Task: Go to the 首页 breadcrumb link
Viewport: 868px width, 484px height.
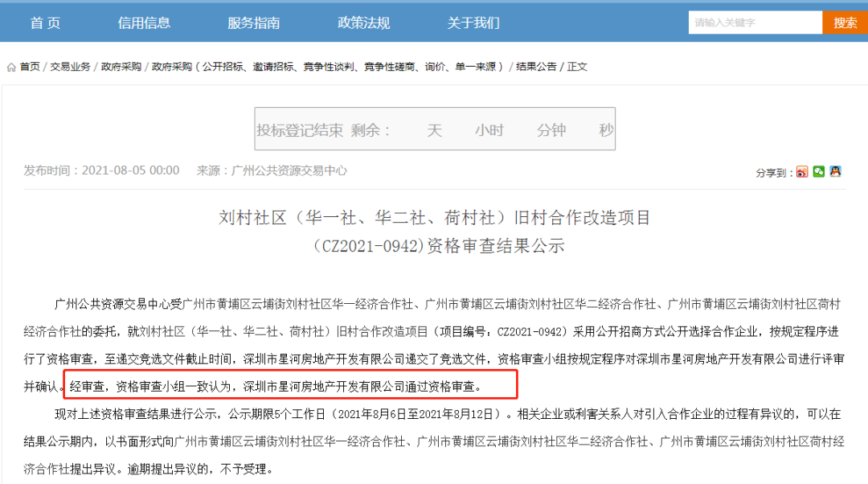Action: pyautogui.click(x=30, y=67)
